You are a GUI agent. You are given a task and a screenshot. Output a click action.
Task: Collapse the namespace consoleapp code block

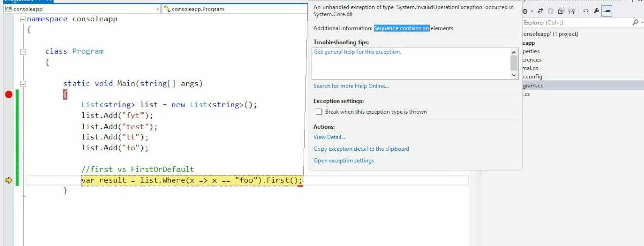[23, 19]
